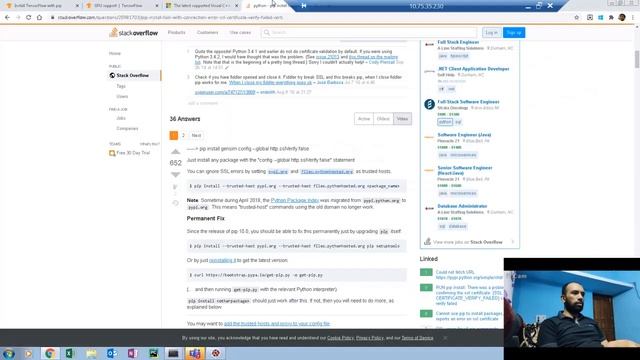
Task: Open OneNote from the taskbar
Action: pyautogui.click(x=132, y=353)
